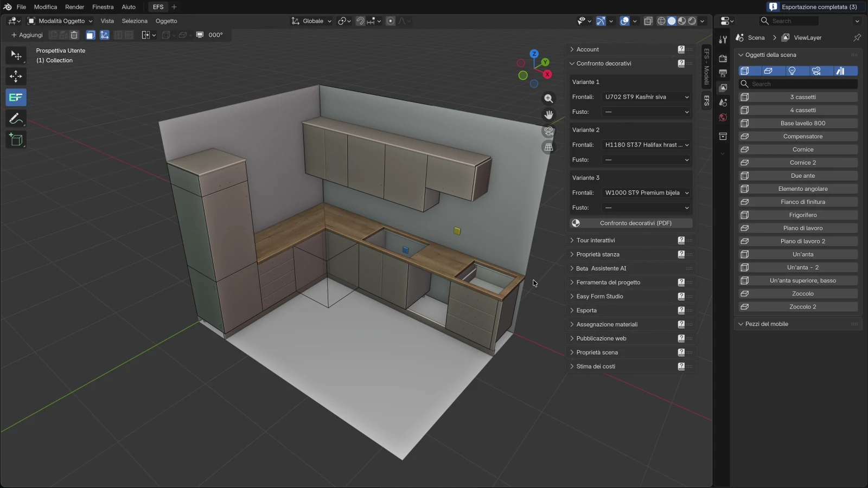Open the Finestra menu
Viewport: 868px width, 488px height.
(x=103, y=7)
